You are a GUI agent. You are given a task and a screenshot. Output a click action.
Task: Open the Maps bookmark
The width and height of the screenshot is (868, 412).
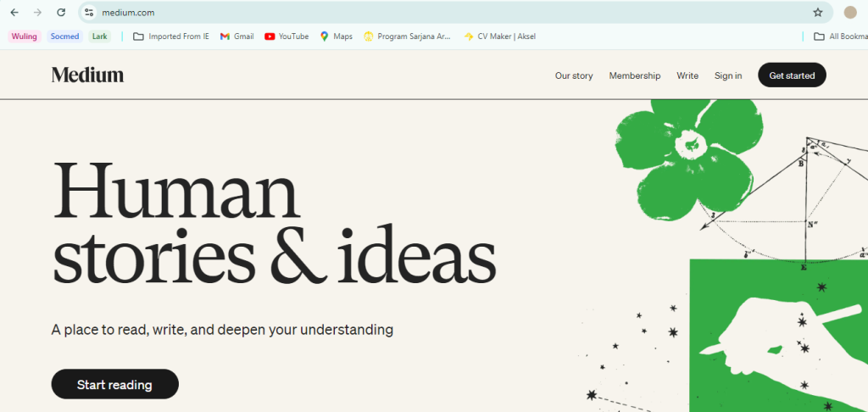pos(336,36)
